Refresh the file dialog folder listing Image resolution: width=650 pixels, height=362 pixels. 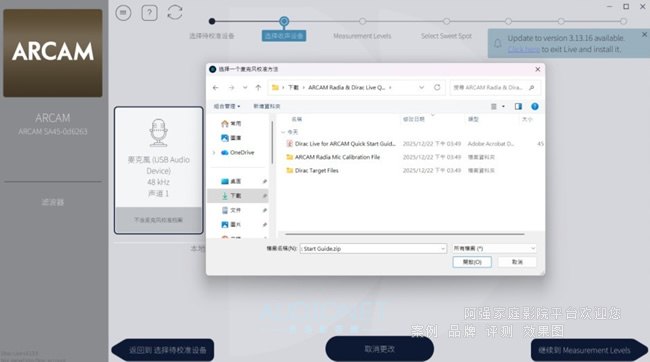[x=437, y=87]
